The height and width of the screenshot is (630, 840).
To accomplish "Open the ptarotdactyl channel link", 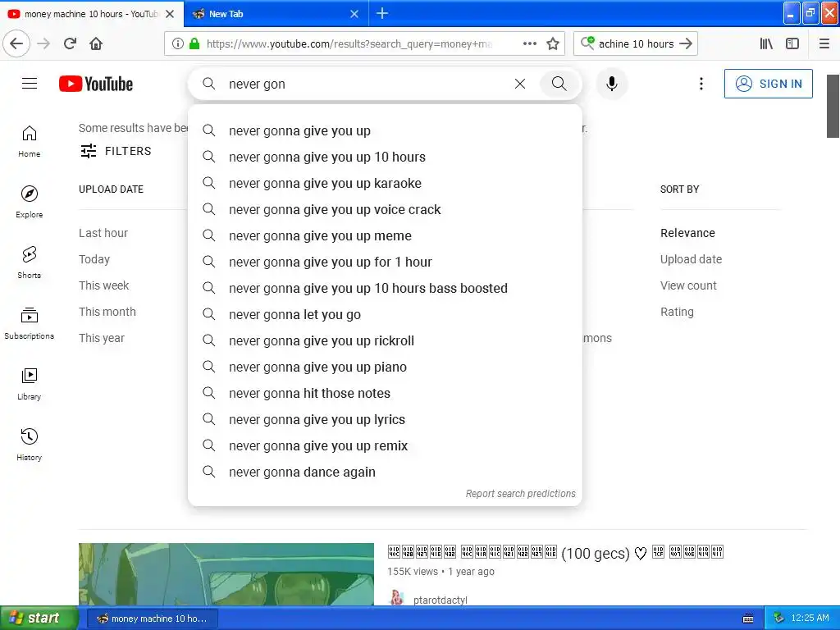I will tap(440, 600).
